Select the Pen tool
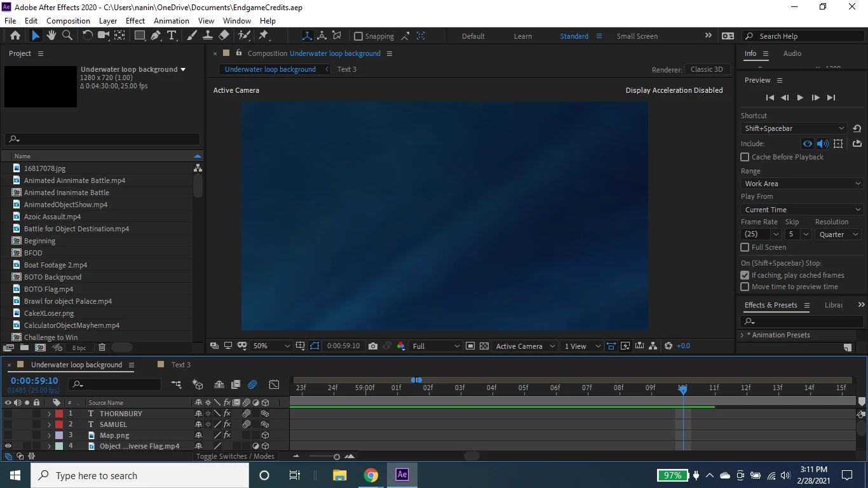868x488 pixels. 156,36
